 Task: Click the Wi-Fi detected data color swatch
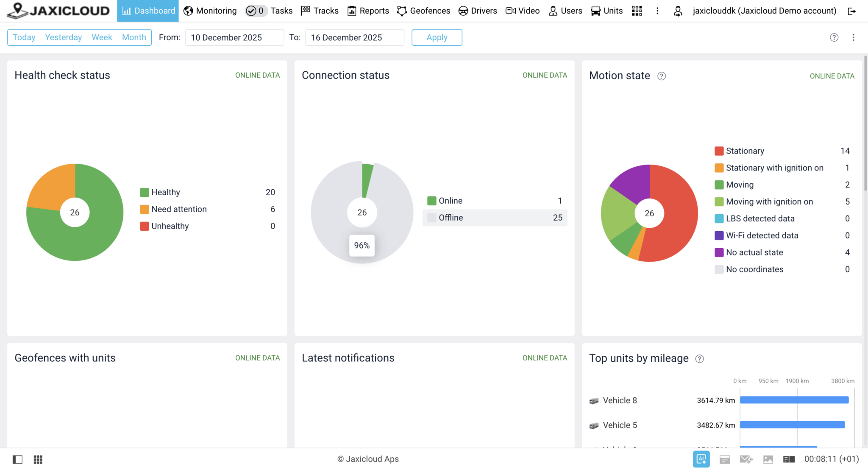click(x=719, y=235)
